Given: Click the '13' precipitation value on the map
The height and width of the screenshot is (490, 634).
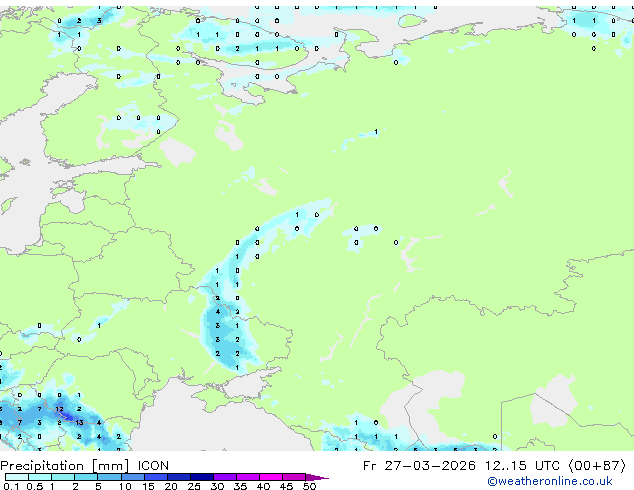Looking at the screenshot, I should tap(79, 422).
